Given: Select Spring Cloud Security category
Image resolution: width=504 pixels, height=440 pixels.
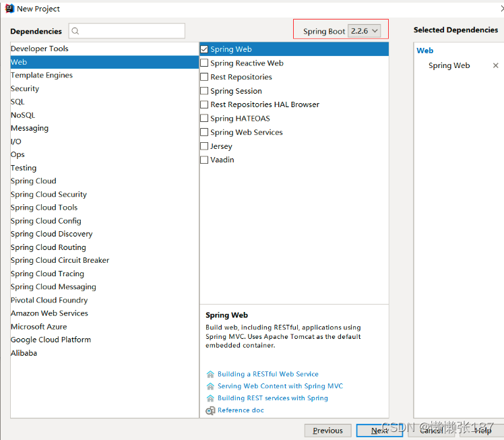Looking at the screenshot, I should click(104, 195).
